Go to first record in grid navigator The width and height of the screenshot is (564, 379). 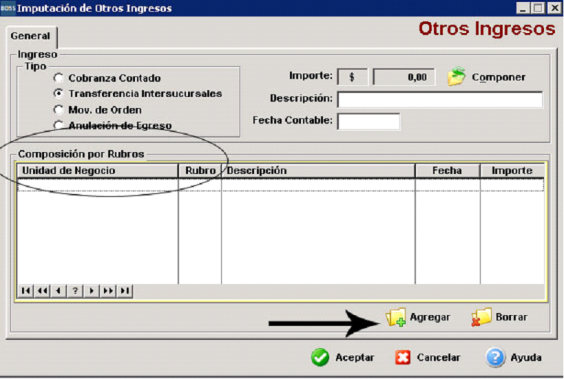pos(26,291)
